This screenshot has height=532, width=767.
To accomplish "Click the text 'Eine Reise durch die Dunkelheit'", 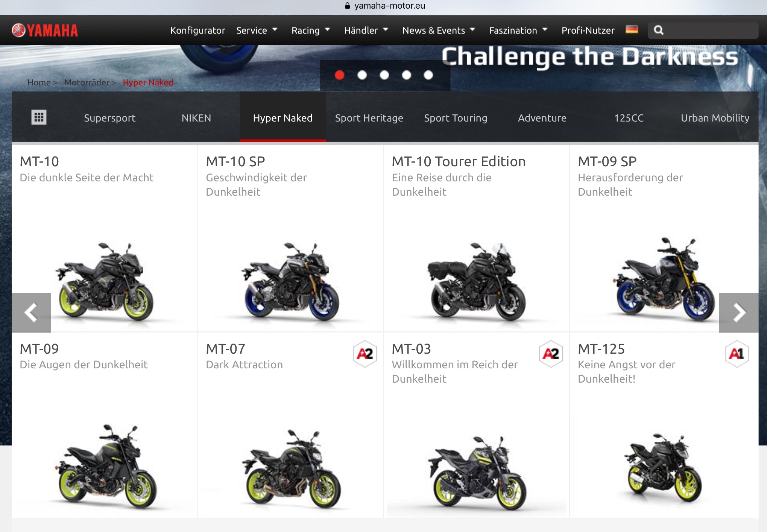I will pyautogui.click(x=442, y=185).
